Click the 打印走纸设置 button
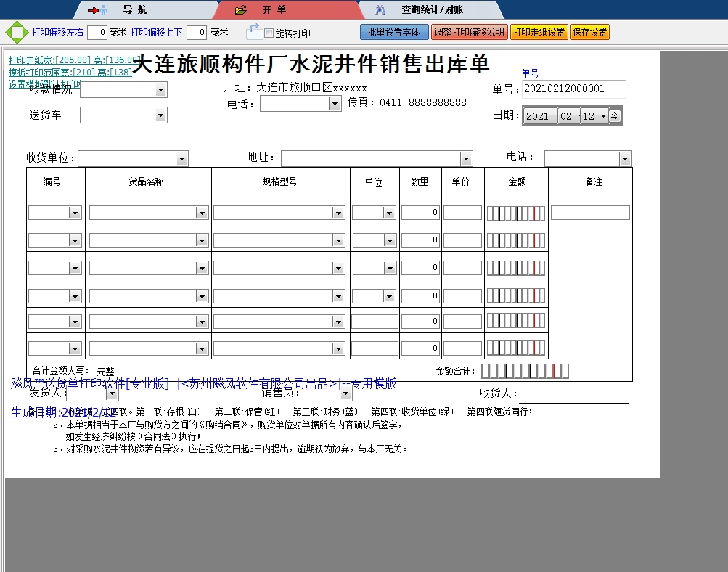Image resolution: width=728 pixels, height=572 pixels. pyautogui.click(x=539, y=32)
